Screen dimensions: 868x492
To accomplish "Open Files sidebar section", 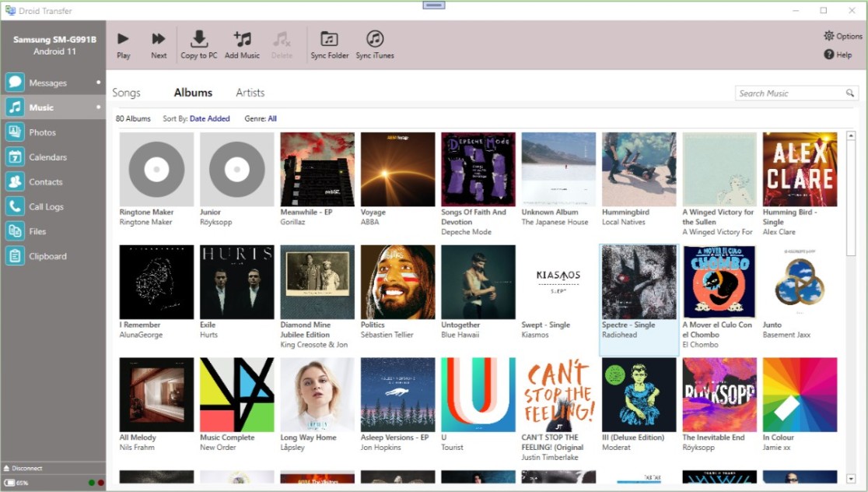I will tap(53, 231).
